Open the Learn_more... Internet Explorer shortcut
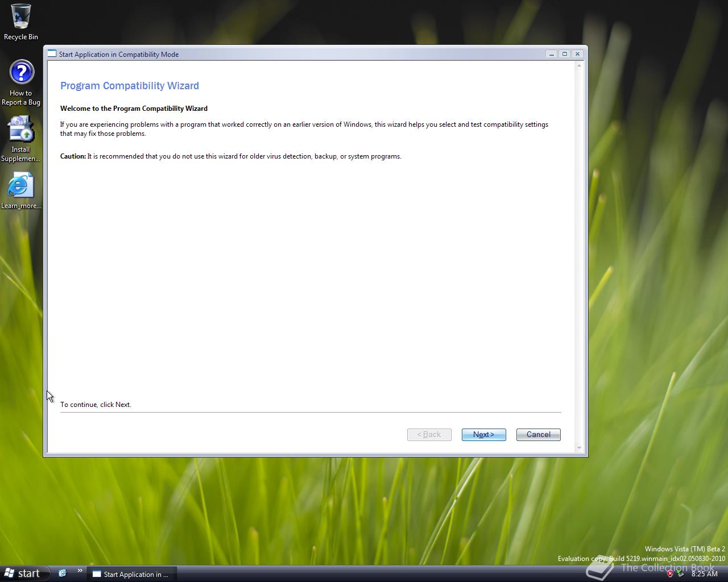 21,191
